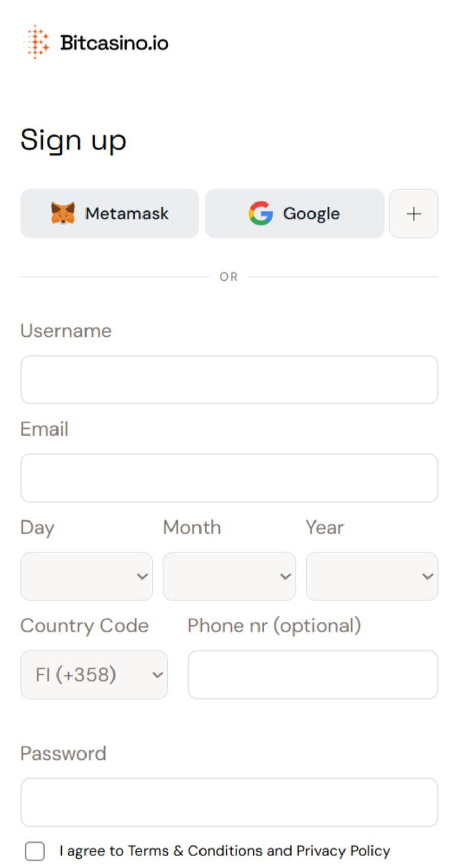Click the Day dropdown chevron arrow
Screen dimensions: 458x868
click(142, 576)
